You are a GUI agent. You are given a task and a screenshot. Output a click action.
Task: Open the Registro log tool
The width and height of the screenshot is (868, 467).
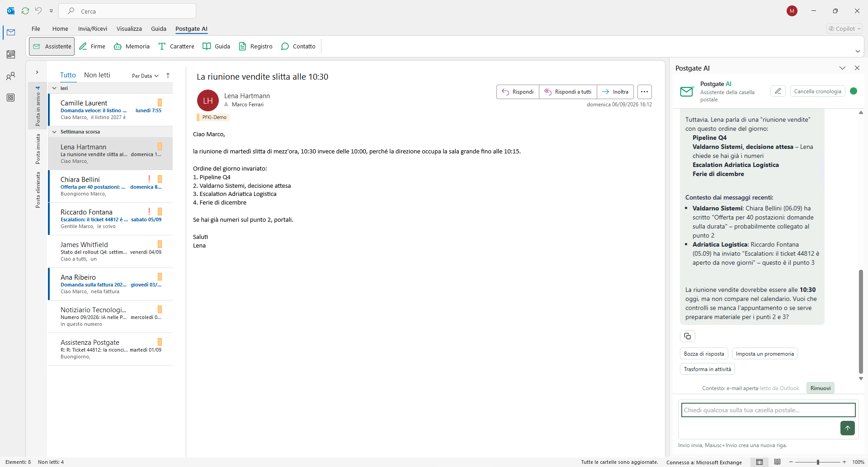tap(256, 46)
